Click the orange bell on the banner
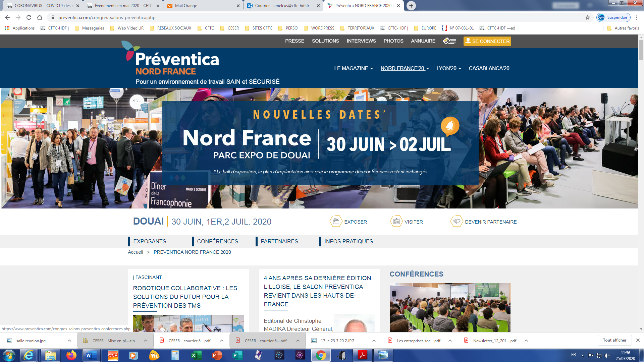Image resolution: width=644 pixels, height=362 pixels. click(450, 126)
